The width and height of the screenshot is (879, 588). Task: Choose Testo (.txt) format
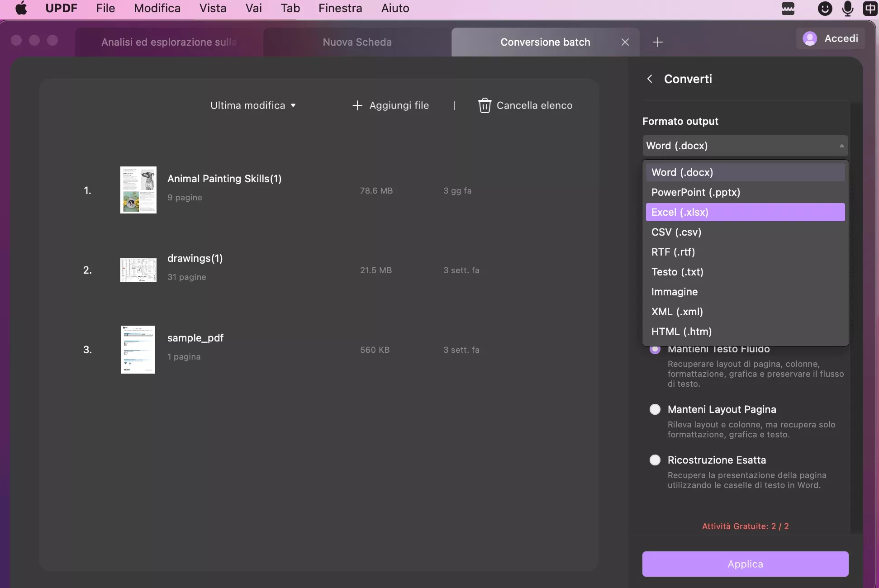tap(745, 272)
